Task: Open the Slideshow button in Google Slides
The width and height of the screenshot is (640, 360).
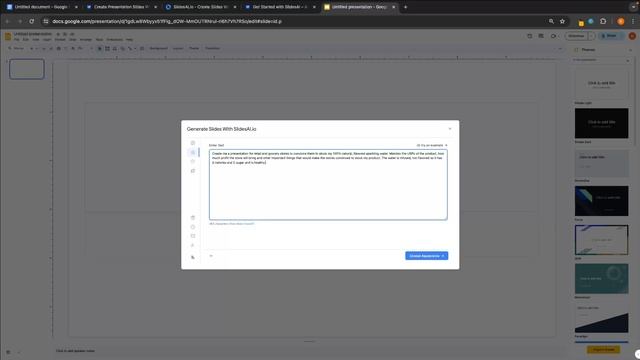Action: 576,36
